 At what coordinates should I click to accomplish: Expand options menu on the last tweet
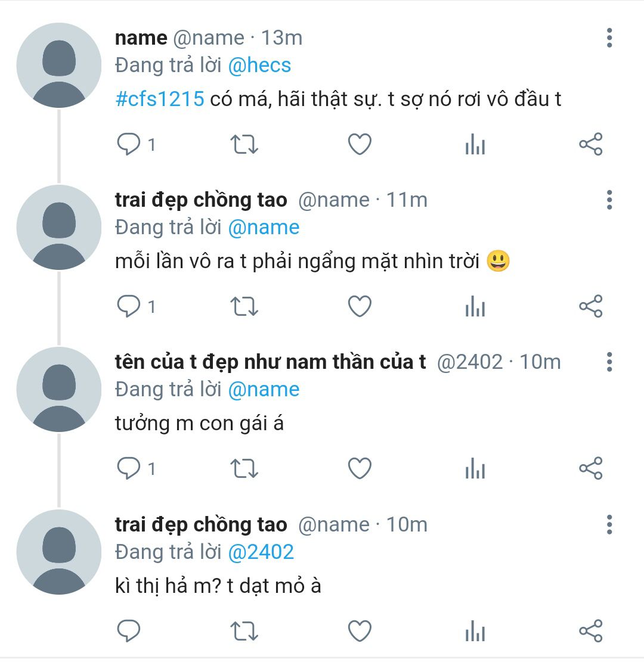click(x=609, y=524)
